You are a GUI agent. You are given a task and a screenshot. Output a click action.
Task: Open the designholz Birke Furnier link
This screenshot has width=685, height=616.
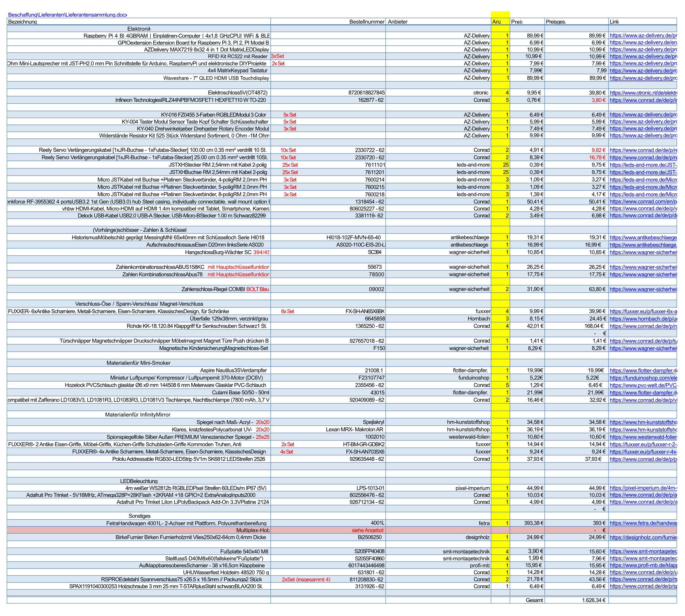click(x=643, y=537)
